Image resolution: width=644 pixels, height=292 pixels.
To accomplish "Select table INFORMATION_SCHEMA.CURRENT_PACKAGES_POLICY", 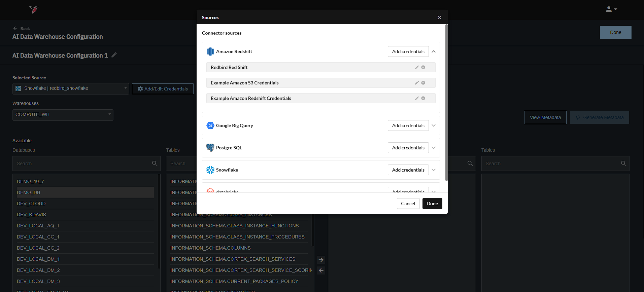I will pyautogui.click(x=239, y=281).
